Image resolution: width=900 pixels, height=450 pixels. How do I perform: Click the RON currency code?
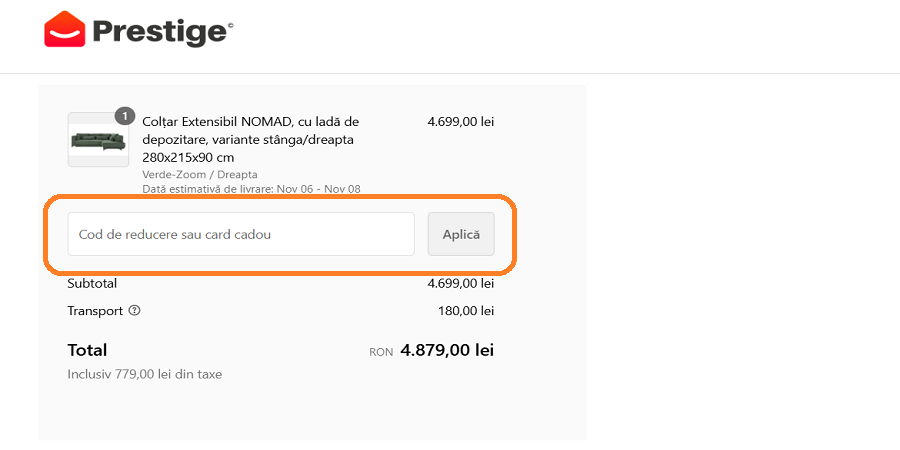click(381, 352)
